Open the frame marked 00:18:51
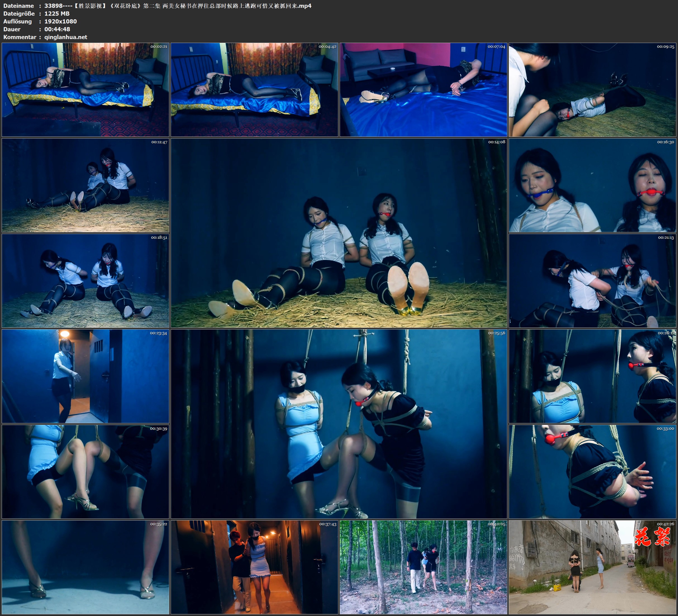This screenshot has height=616, width=678. [x=85, y=280]
